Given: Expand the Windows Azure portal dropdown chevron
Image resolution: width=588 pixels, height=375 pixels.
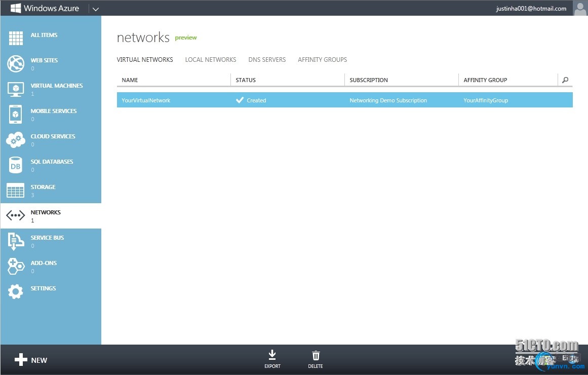Looking at the screenshot, I should (x=96, y=9).
